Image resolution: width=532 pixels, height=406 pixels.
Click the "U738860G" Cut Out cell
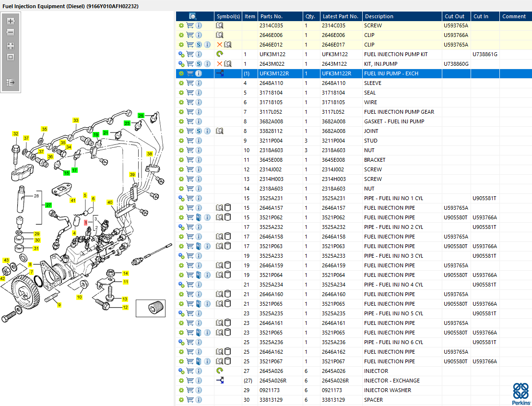456,64
